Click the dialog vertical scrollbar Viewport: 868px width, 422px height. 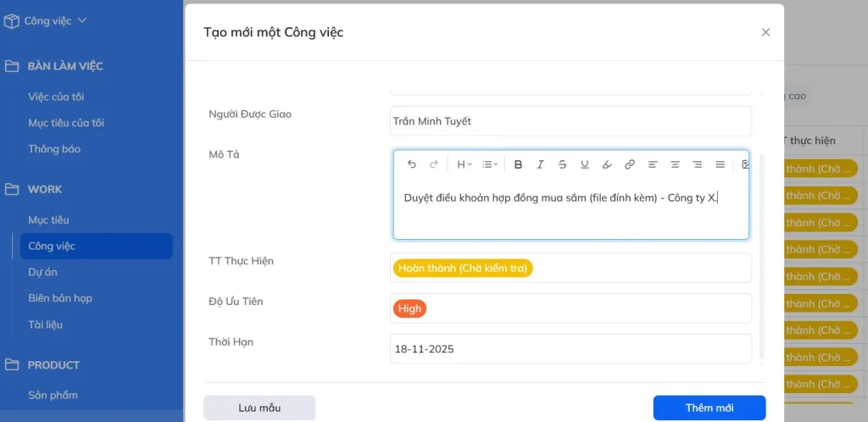762,257
